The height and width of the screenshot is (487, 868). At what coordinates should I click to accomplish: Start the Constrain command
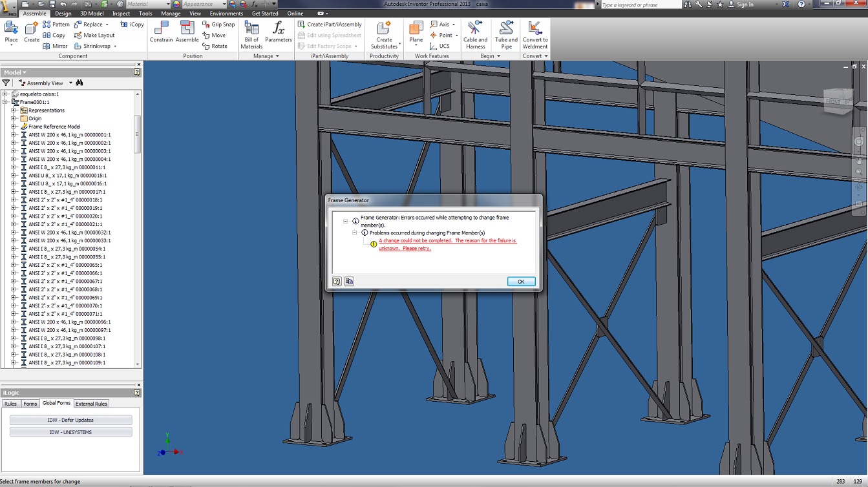[162, 32]
